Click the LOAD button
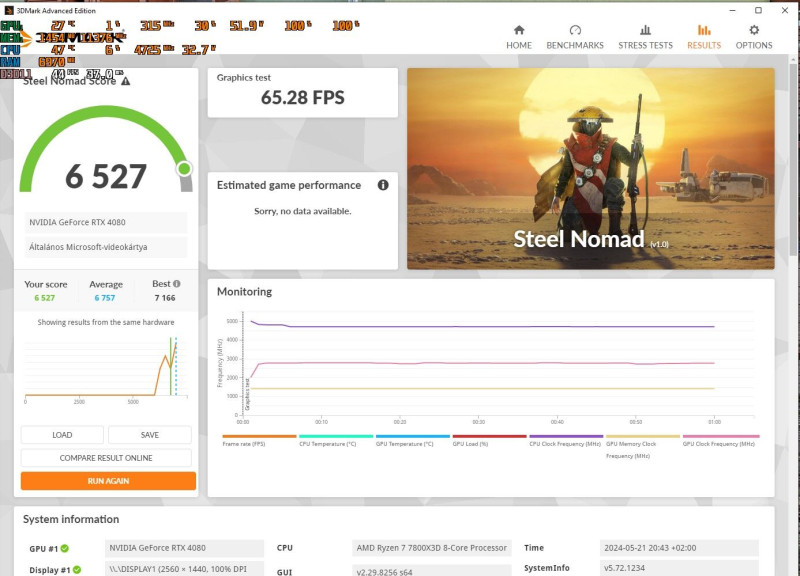 pyautogui.click(x=62, y=435)
